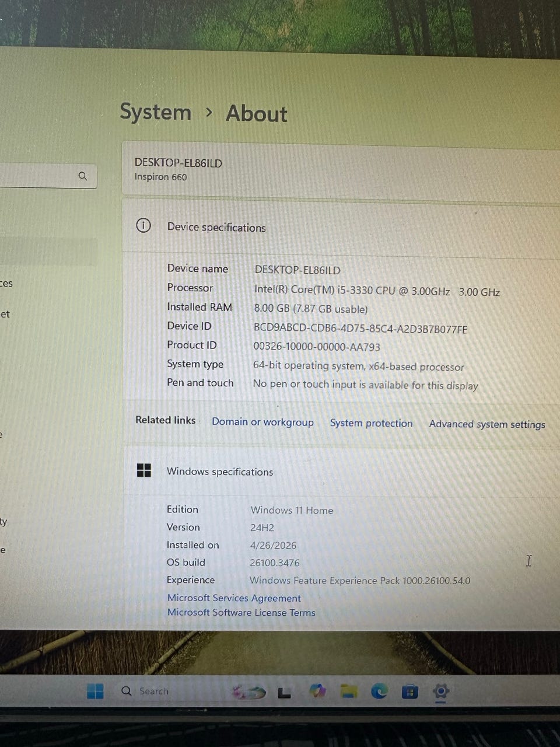Click the Processor label
Image resolution: width=560 pixels, height=747 pixels.
click(190, 288)
